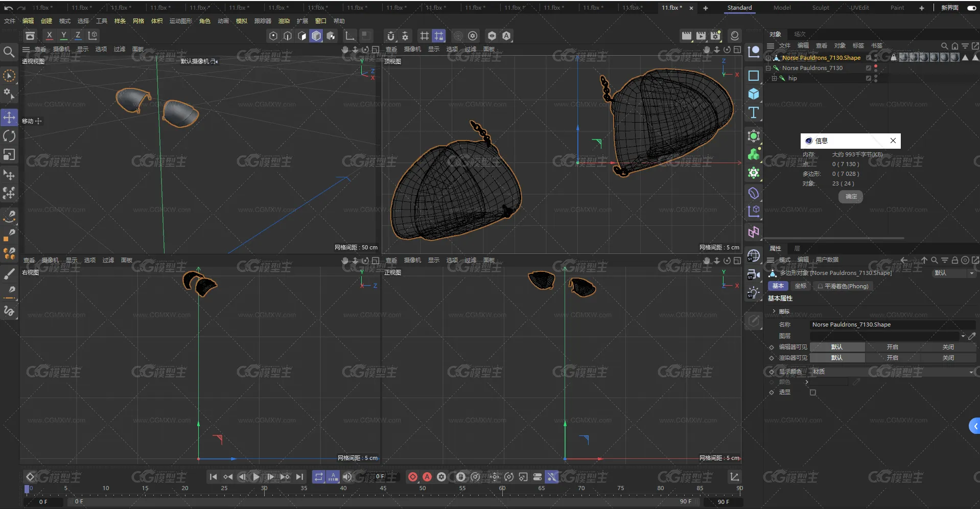Open the 图层 layer dropdown arrow
Viewport: 980px width, 509px height.
[x=963, y=336]
